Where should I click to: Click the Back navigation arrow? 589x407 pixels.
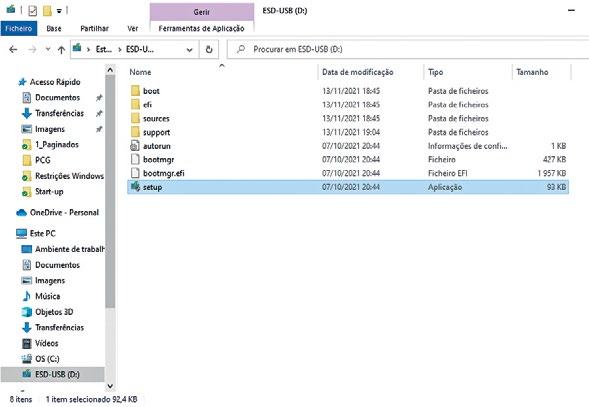[13, 49]
